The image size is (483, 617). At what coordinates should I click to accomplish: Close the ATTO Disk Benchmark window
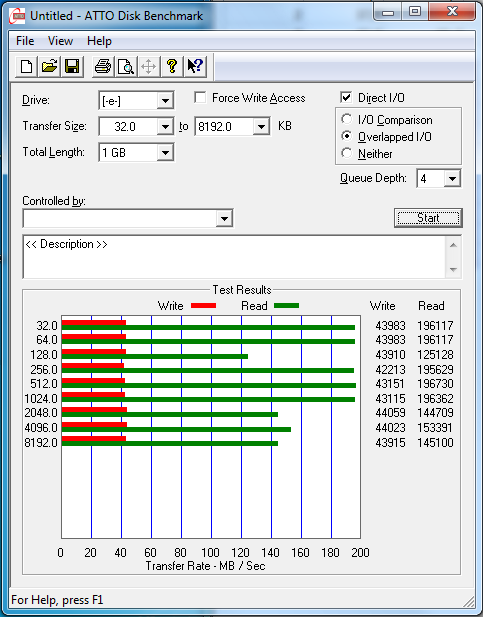coord(452,12)
